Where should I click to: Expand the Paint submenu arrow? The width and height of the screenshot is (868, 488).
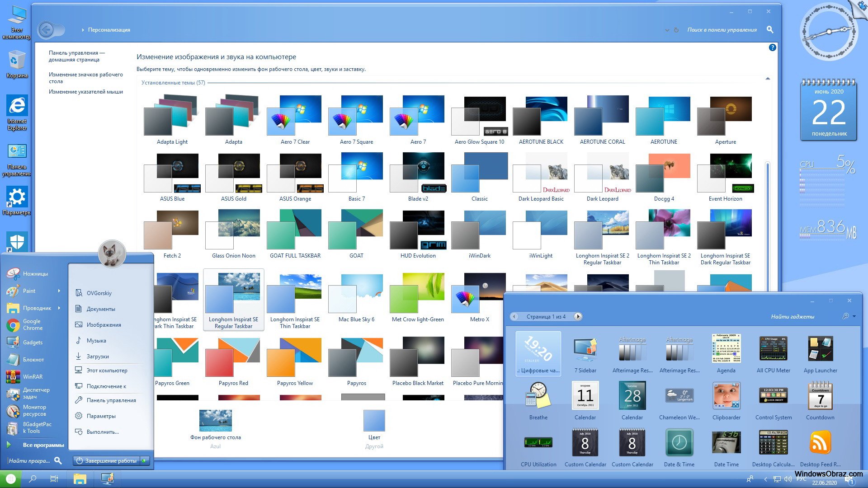click(59, 291)
